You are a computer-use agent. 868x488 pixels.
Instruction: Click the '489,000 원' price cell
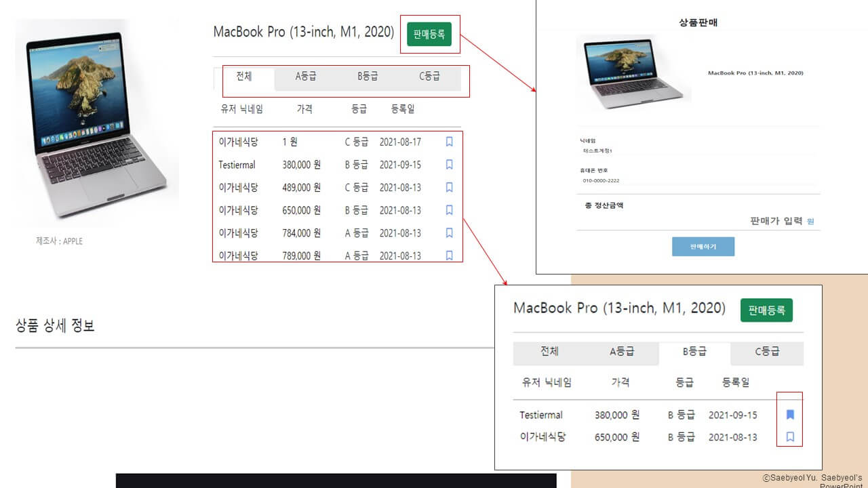click(302, 188)
